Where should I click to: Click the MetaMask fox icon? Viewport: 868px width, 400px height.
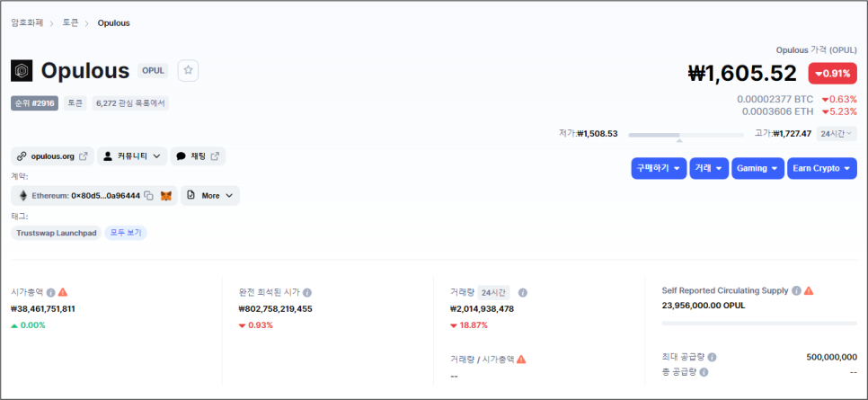coord(166,195)
